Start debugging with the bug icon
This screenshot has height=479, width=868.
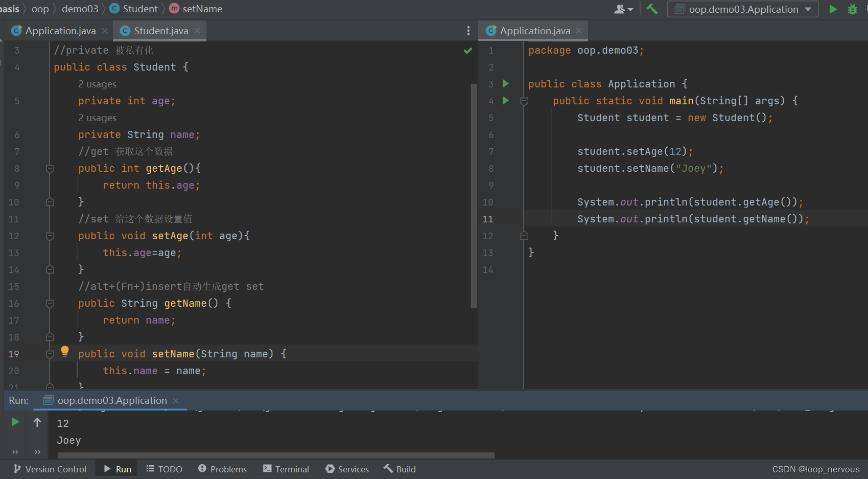[853, 9]
